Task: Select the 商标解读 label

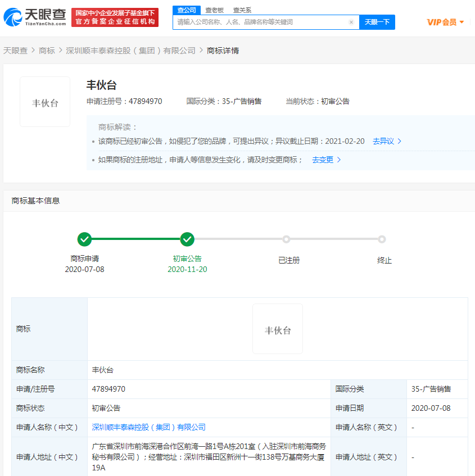Action: pyautogui.click(x=117, y=127)
